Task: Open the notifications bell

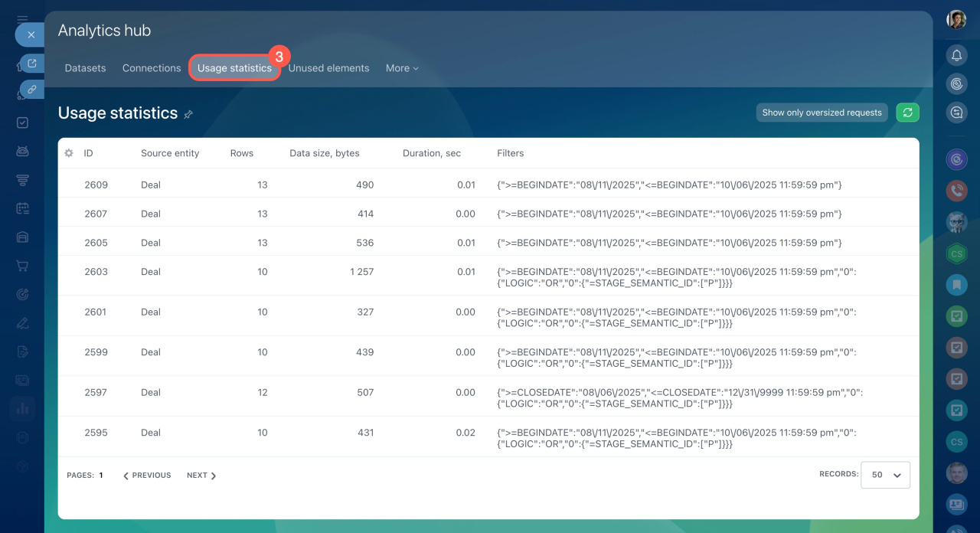Action: 956,55
